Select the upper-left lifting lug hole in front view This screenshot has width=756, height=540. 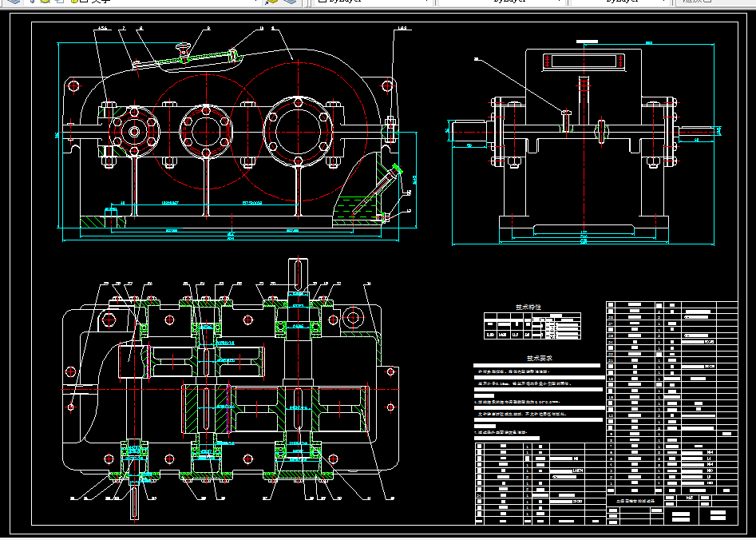coord(73,86)
